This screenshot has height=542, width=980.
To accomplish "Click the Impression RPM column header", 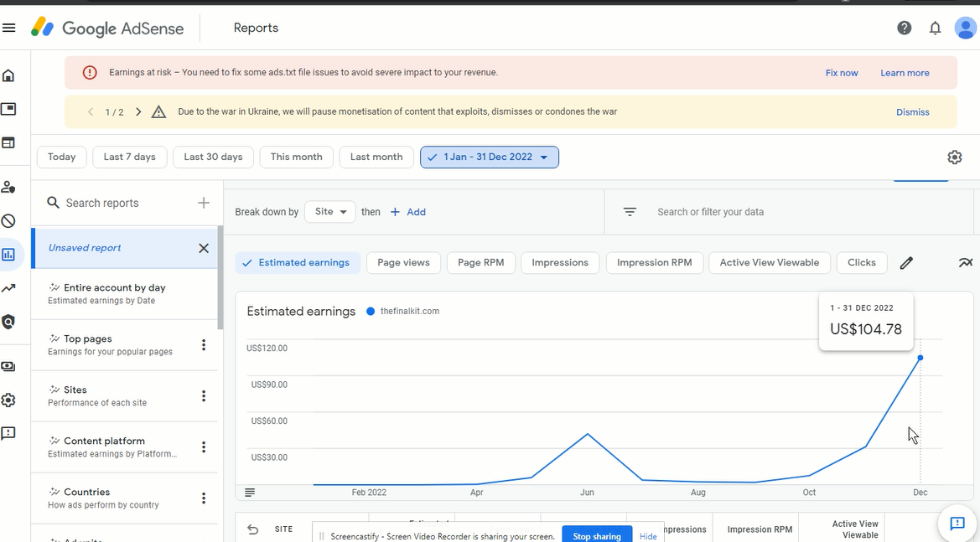I will pos(760,529).
